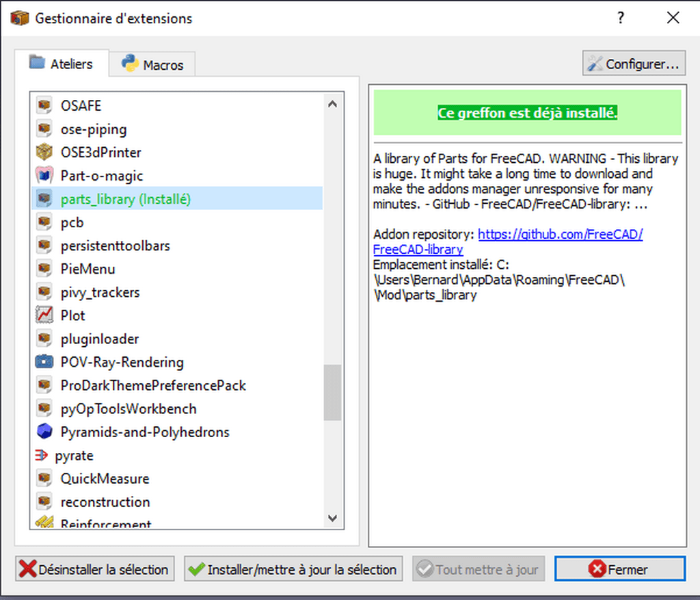Select the Reinforcement entry

177,521
